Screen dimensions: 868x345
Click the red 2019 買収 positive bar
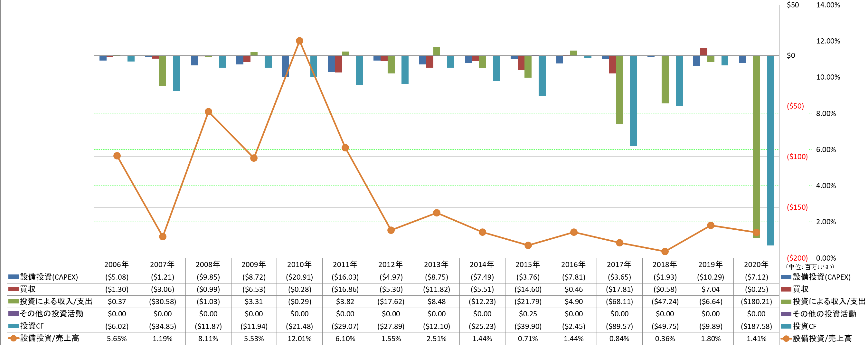pyautogui.click(x=703, y=52)
